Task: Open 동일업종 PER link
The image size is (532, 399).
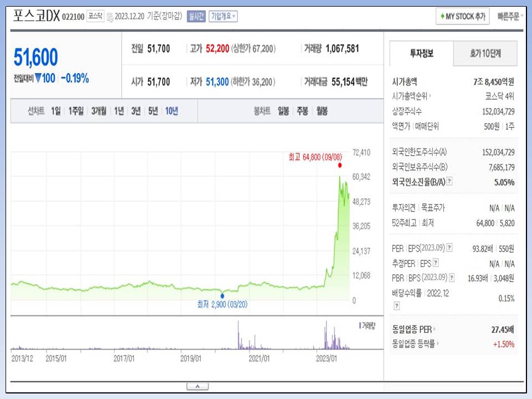Action: [413, 329]
